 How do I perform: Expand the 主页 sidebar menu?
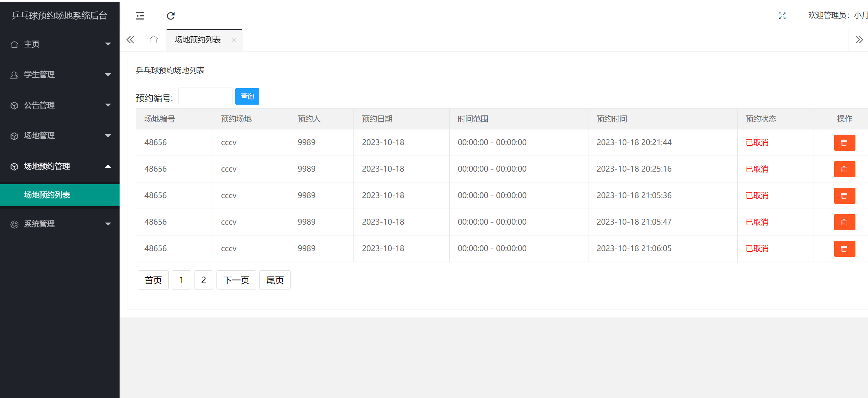(x=60, y=44)
